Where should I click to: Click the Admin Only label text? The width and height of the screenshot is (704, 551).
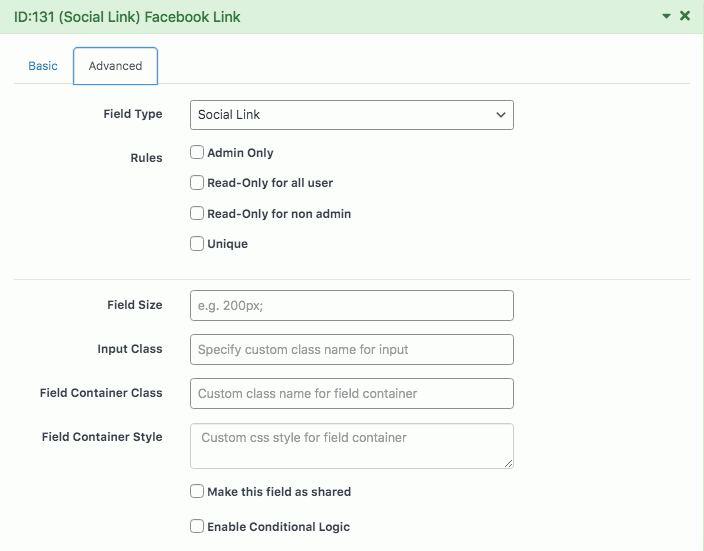click(x=240, y=153)
